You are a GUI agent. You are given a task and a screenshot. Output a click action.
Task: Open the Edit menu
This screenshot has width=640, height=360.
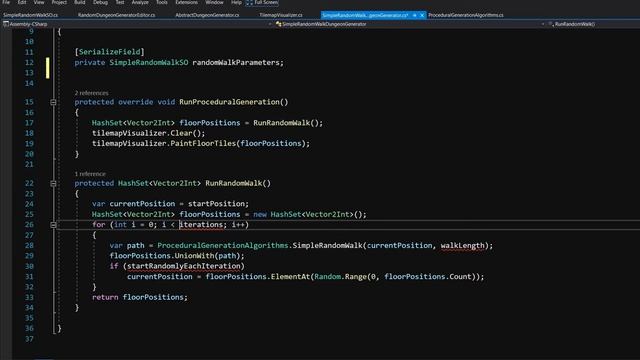point(22,2)
